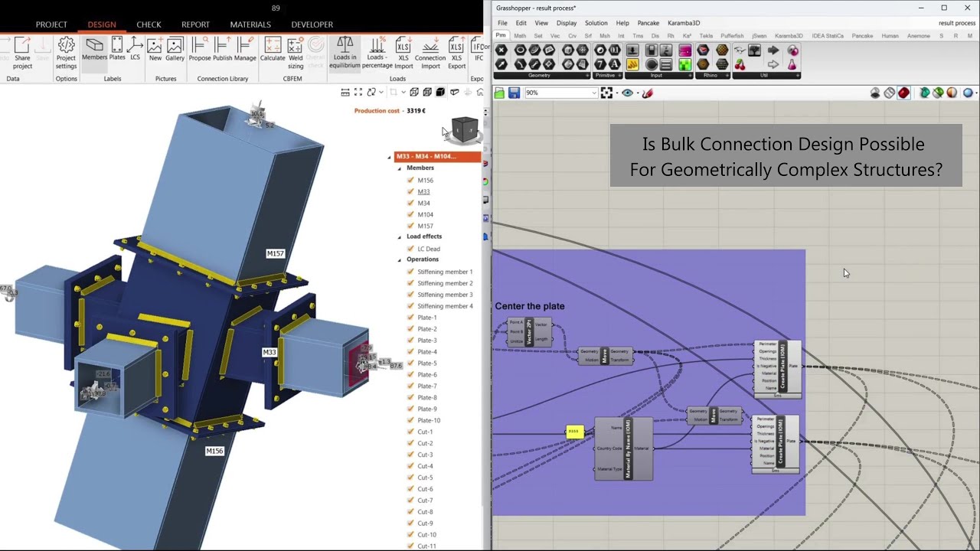Uncheck LC Dead load effect checkbox

pyautogui.click(x=410, y=249)
